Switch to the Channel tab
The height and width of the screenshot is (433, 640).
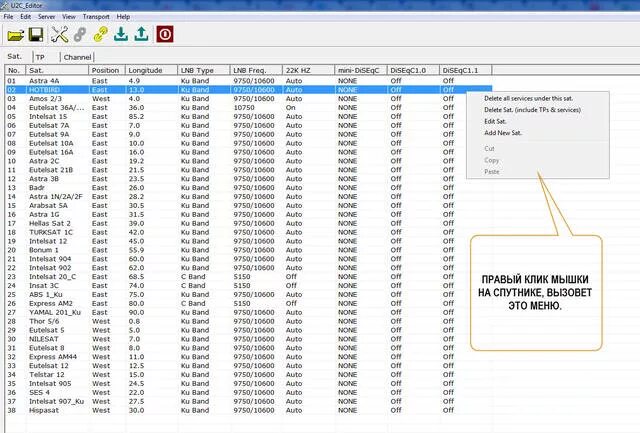click(x=78, y=57)
